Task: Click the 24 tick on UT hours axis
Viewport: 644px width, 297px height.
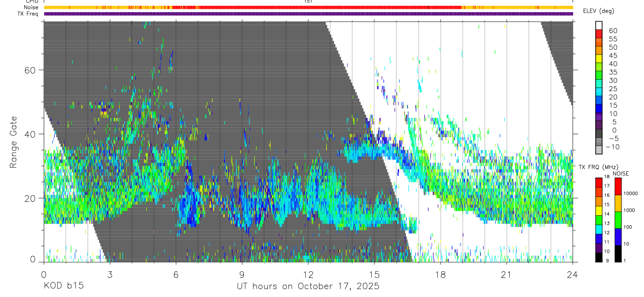Action: [573, 273]
